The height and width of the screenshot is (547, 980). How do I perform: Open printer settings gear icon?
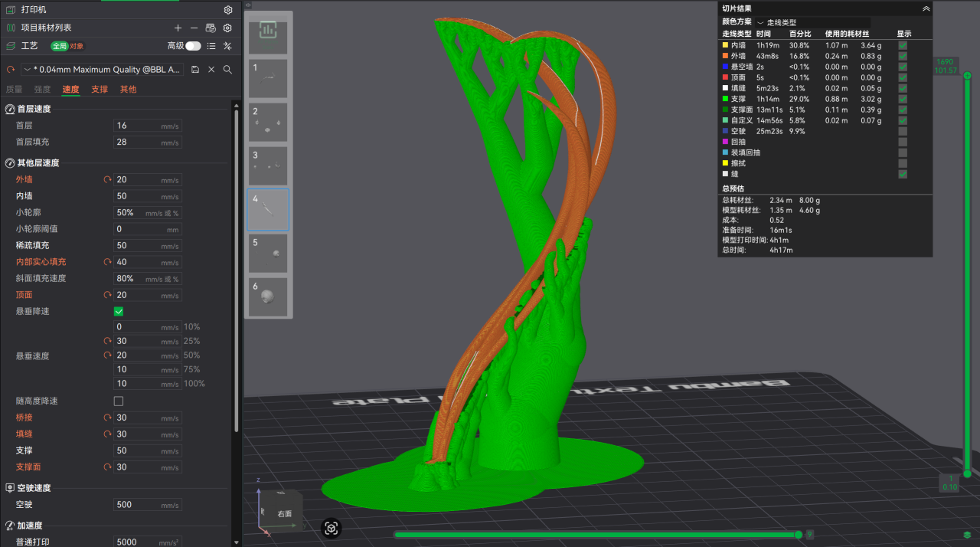tap(227, 10)
